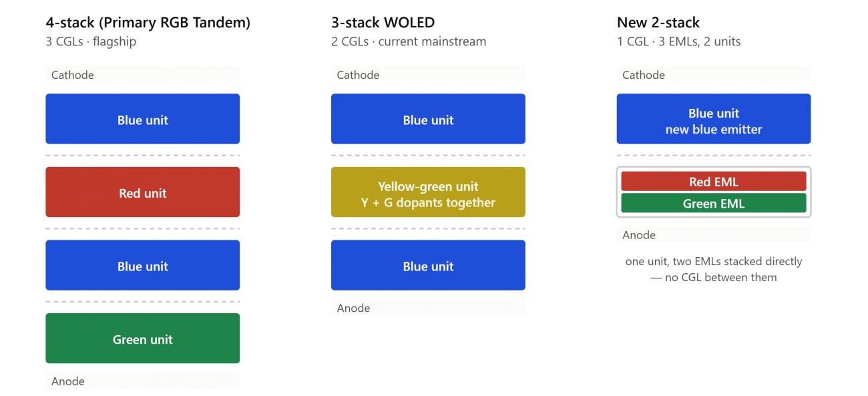The height and width of the screenshot is (396, 868).
Task: Click '2 CGLs · current mainstream' subtitle
Action: (409, 41)
